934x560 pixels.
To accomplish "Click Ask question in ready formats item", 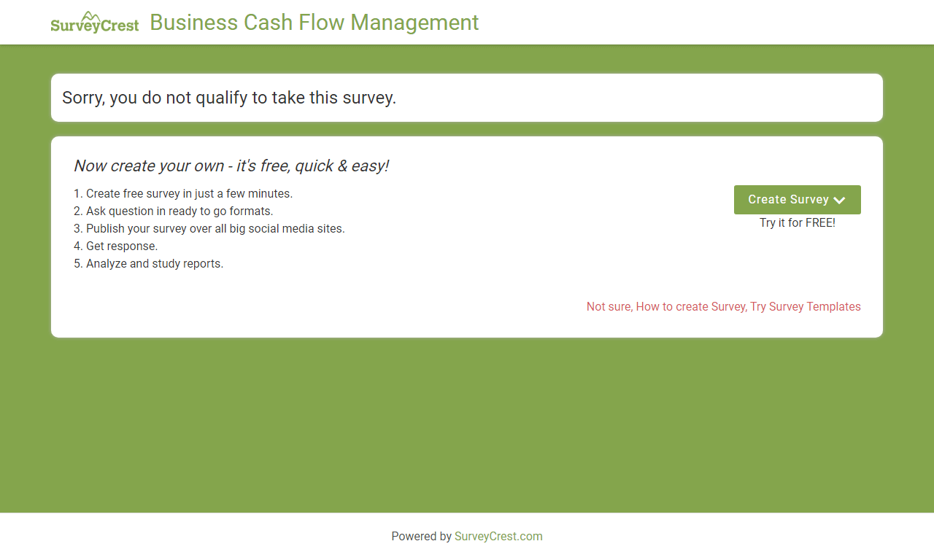I will (x=174, y=211).
